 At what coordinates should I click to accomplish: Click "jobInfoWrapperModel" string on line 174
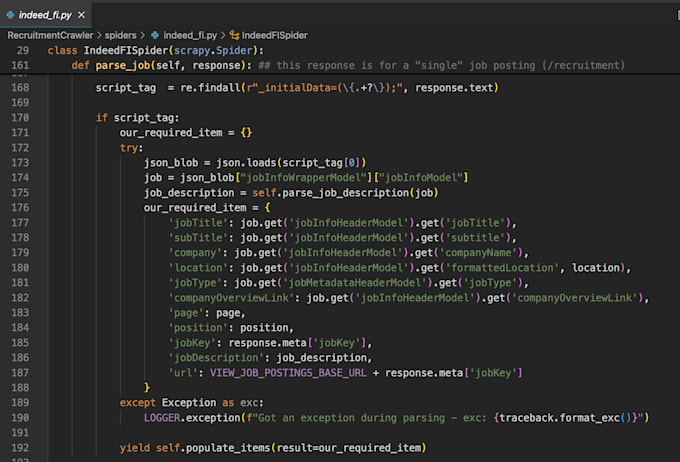304,177
